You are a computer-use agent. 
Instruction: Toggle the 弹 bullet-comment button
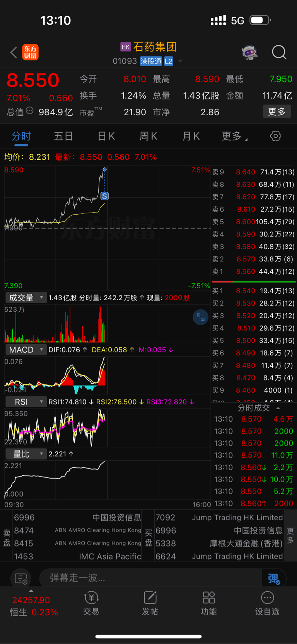(274, 579)
